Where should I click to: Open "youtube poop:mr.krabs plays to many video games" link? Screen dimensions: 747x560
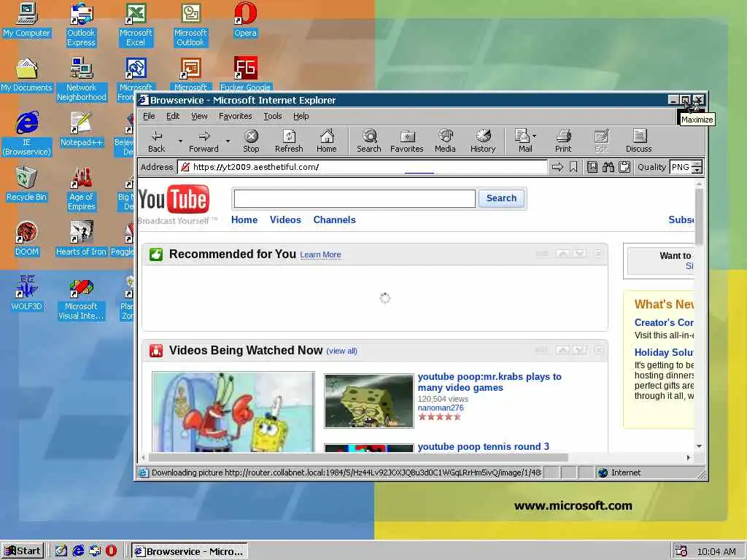tap(489, 382)
